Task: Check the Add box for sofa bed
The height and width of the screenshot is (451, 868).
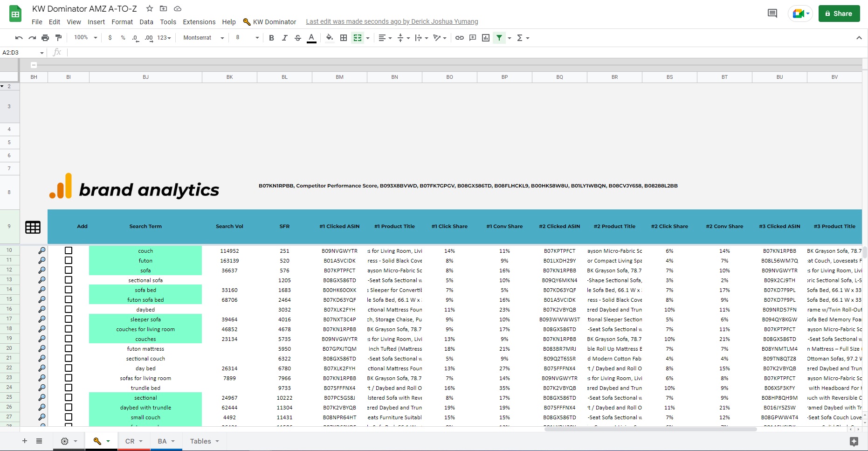Action: [x=69, y=290]
